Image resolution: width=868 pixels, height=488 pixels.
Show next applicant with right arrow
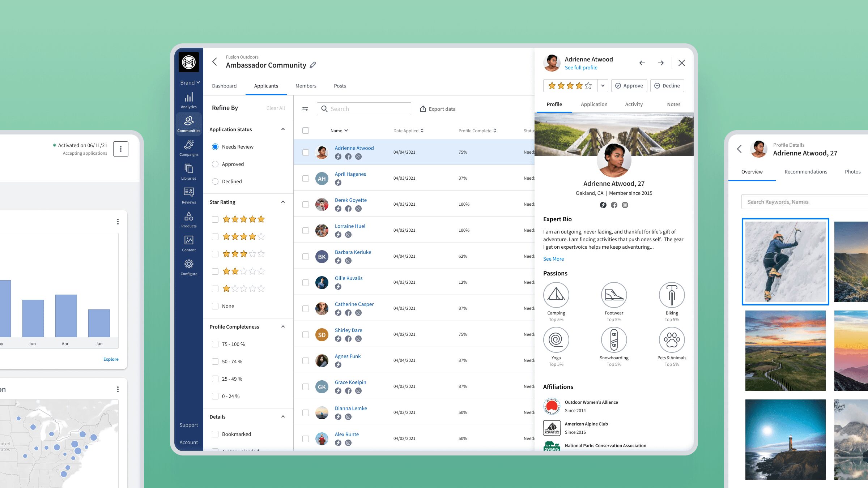pyautogui.click(x=661, y=63)
